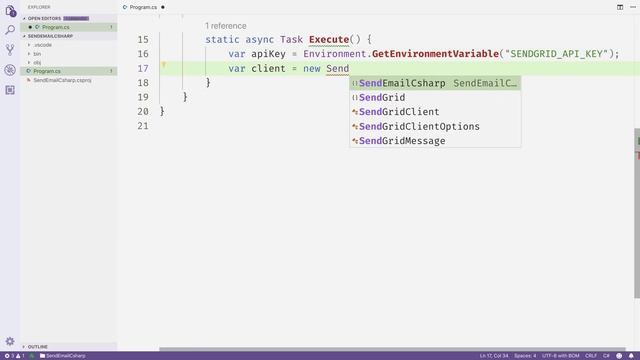Image resolution: width=640 pixels, height=360 pixels.
Task: Change encoding via UTF-8 with BOM
Action: (x=560, y=356)
